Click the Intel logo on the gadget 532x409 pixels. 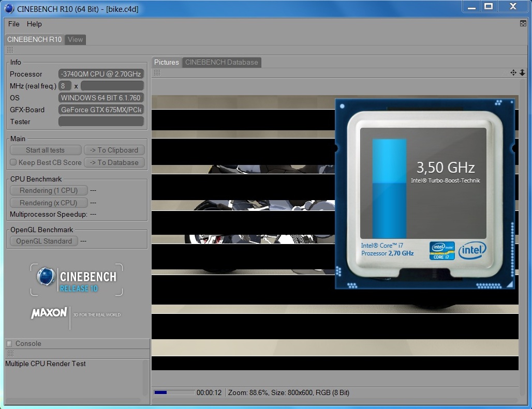pos(472,250)
